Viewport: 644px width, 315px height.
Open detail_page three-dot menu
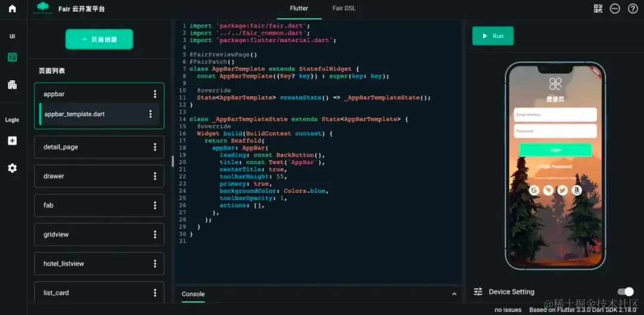[x=155, y=147]
